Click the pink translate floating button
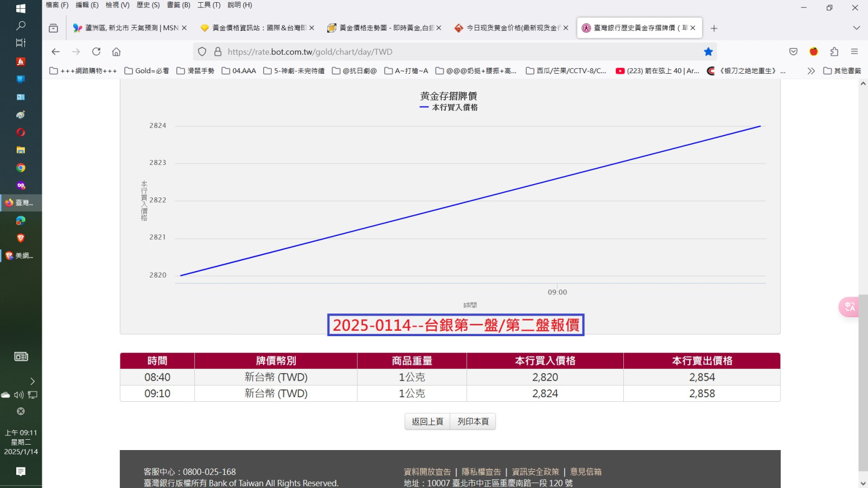The image size is (868, 488). click(x=849, y=307)
